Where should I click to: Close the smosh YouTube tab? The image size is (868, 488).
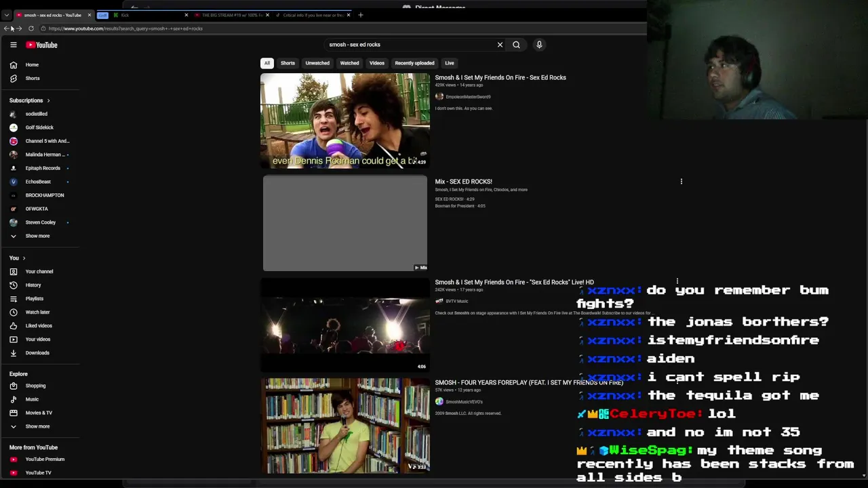click(x=89, y=15)
